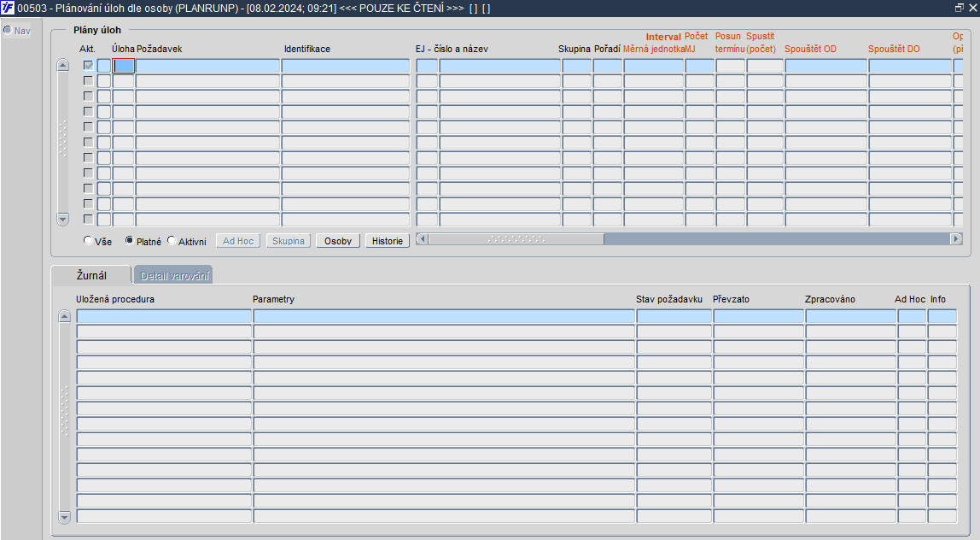
Task: Click first-row Spouštět OD field
Action: [825, 66]
